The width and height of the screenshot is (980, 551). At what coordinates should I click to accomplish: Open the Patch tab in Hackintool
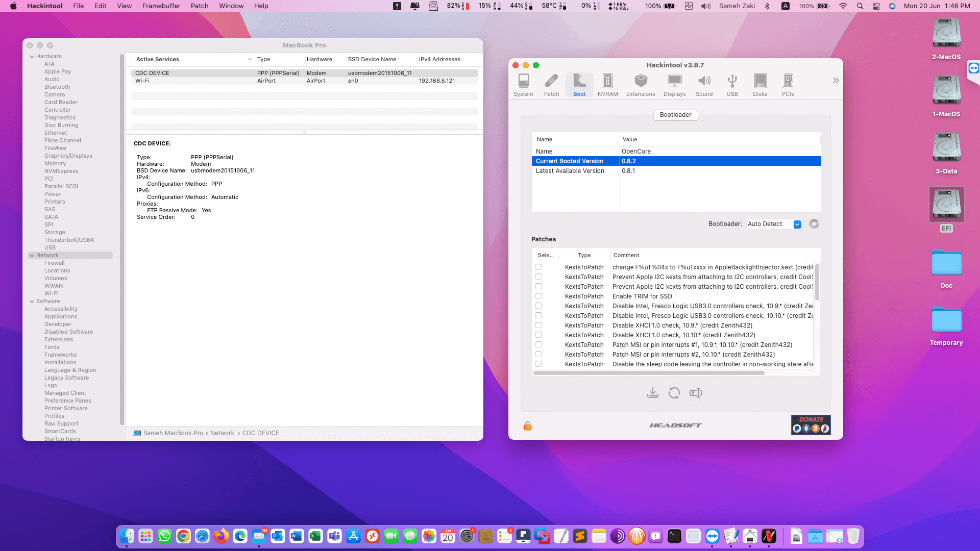point(551,85)
